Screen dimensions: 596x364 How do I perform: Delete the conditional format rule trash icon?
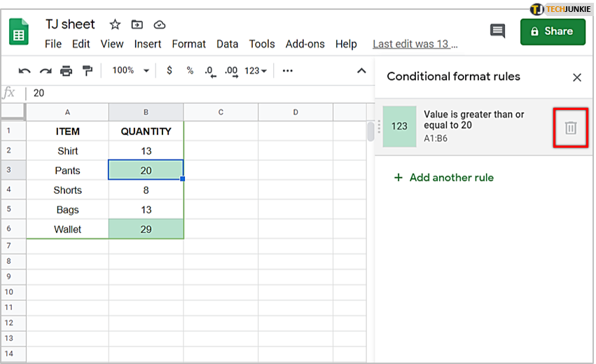pos(571,127)
